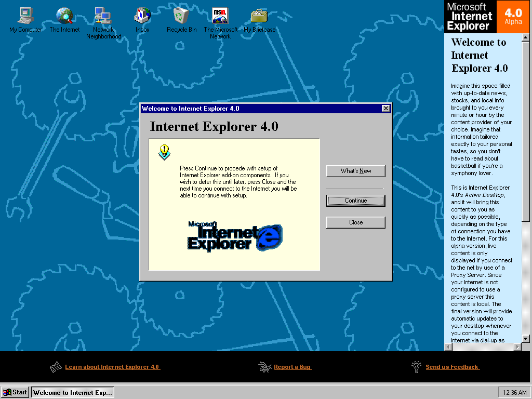The height and width of the screenshot is (399, 532).
Task: Open the Learn about Internet Explorer 4.0 link
Action: (x=112, y=367)
